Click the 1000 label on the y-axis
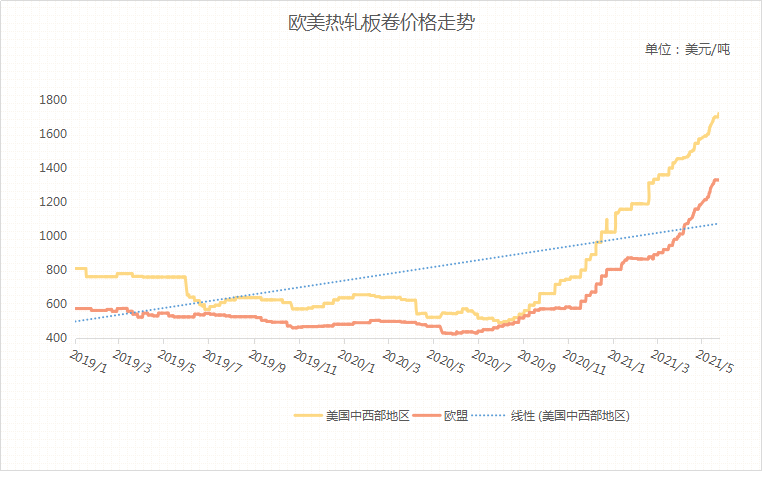 [x=53, y=236]
